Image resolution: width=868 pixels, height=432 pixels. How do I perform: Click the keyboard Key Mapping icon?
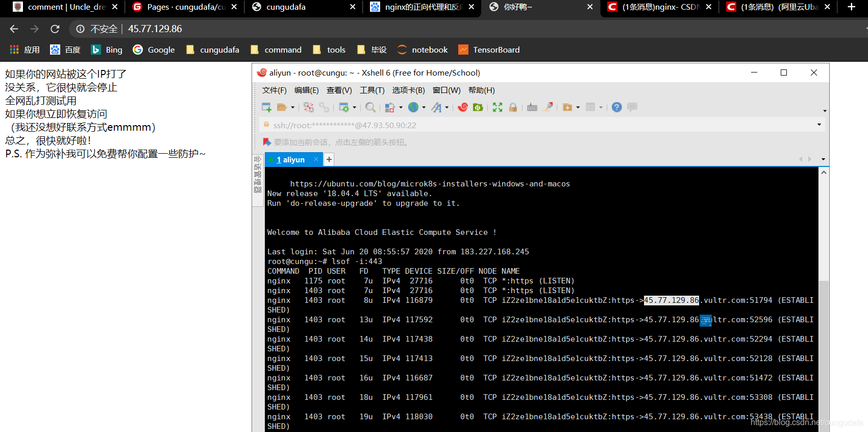tap(532, 107)
